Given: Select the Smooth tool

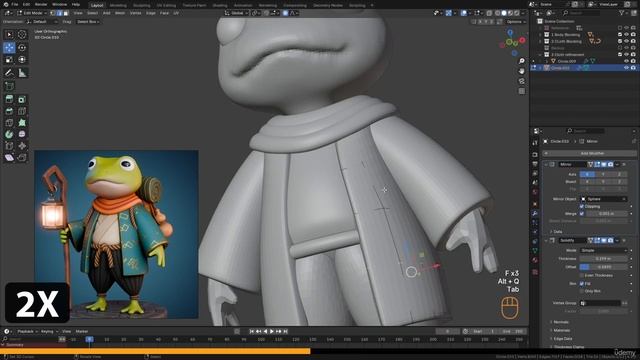Looking at the screenshot, I should pos(22,134).
